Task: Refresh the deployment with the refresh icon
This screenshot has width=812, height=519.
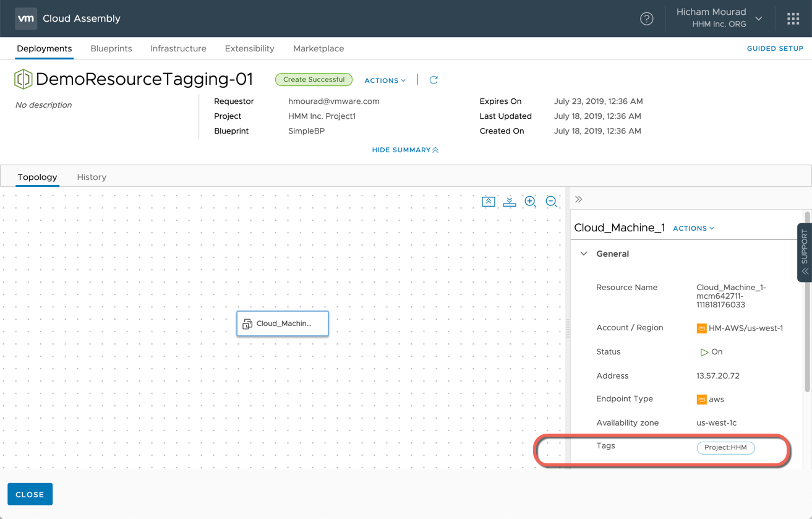Action: (x=434, y=80)
